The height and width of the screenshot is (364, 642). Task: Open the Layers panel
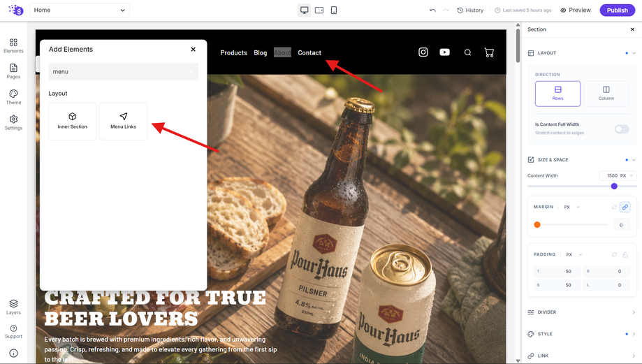pyautogui.click(x=13, y=307)
